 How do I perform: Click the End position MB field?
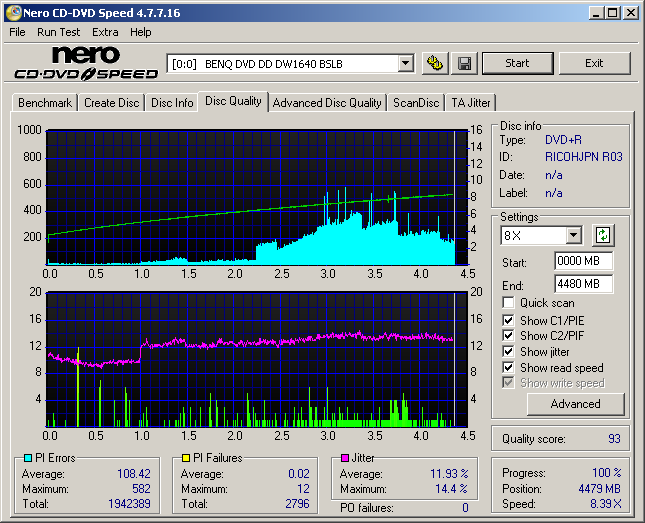point(583,284)
